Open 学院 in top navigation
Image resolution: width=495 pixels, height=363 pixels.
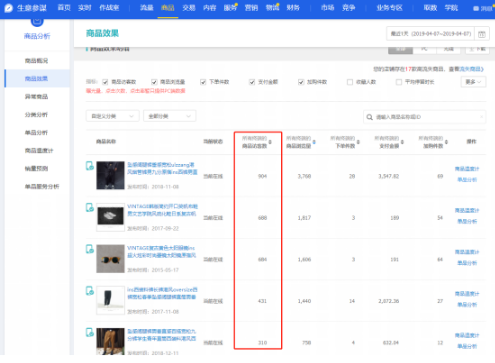(x=451, y=8)
